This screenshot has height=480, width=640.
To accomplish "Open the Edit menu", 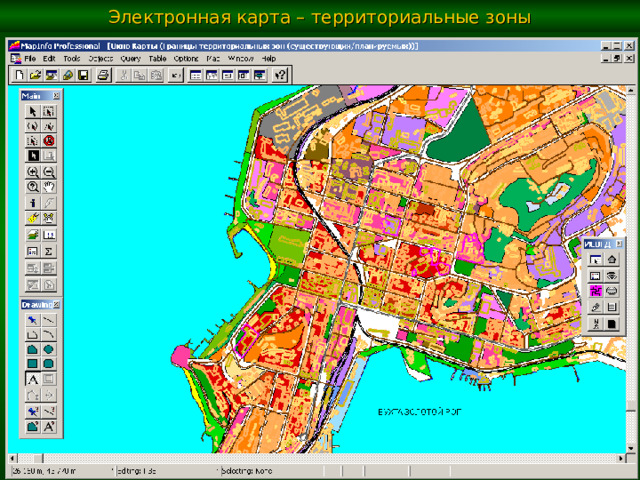I will pos(49,59).
